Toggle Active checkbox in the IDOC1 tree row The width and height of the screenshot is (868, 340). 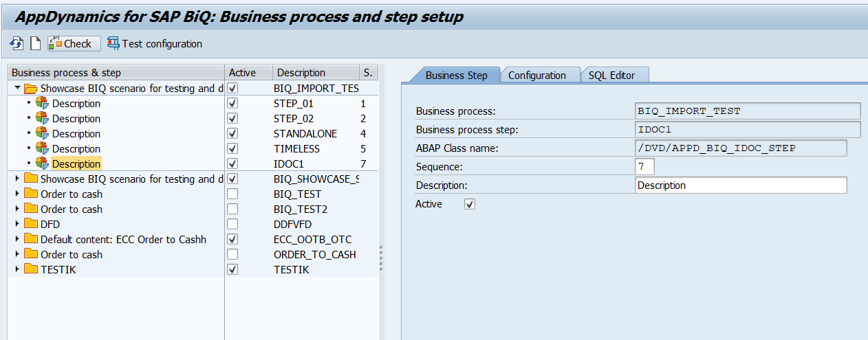[232, 164]
